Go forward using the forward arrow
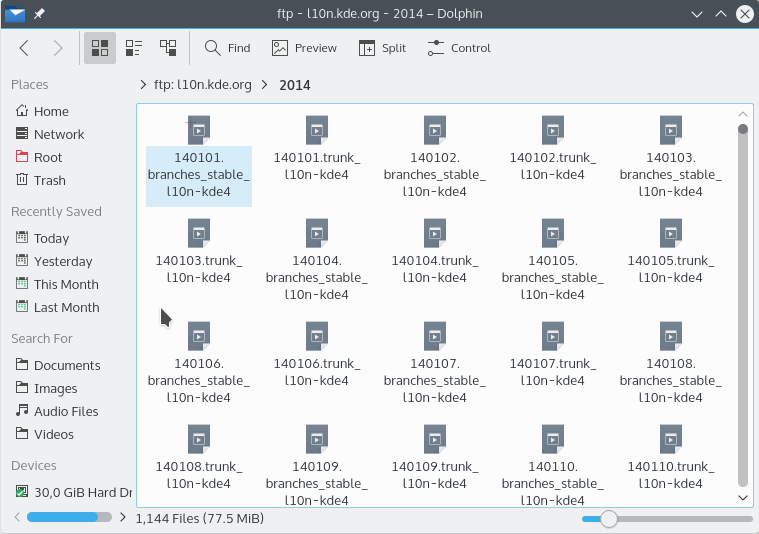This screenshot has height=534, width=759. [58, 48]
